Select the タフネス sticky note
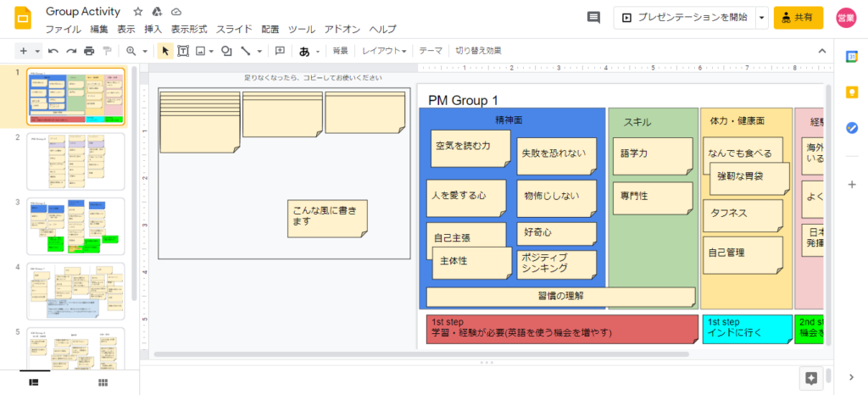Image resolution: width=868 pixels, height=395 pixels. point(743,216)
